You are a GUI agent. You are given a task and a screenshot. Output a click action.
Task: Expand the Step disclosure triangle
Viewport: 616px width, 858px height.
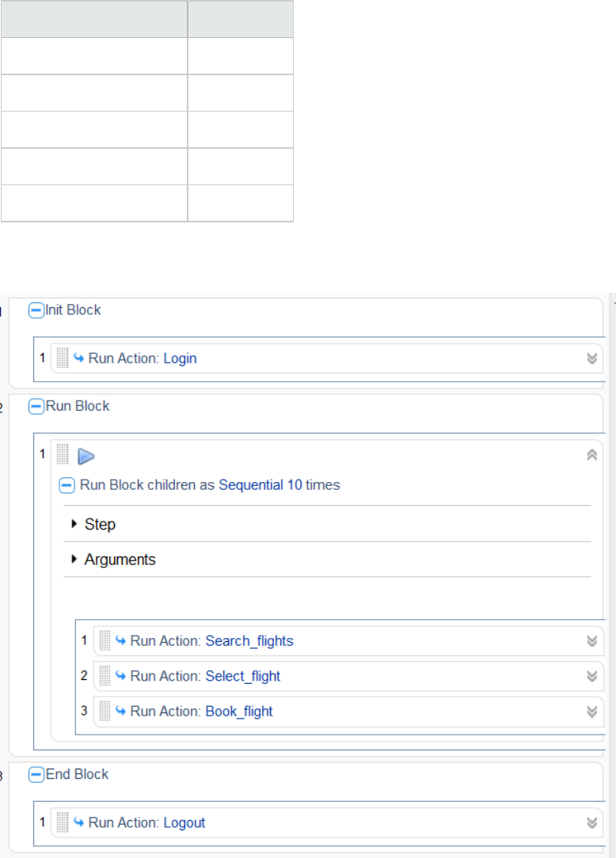coord(74,524)
